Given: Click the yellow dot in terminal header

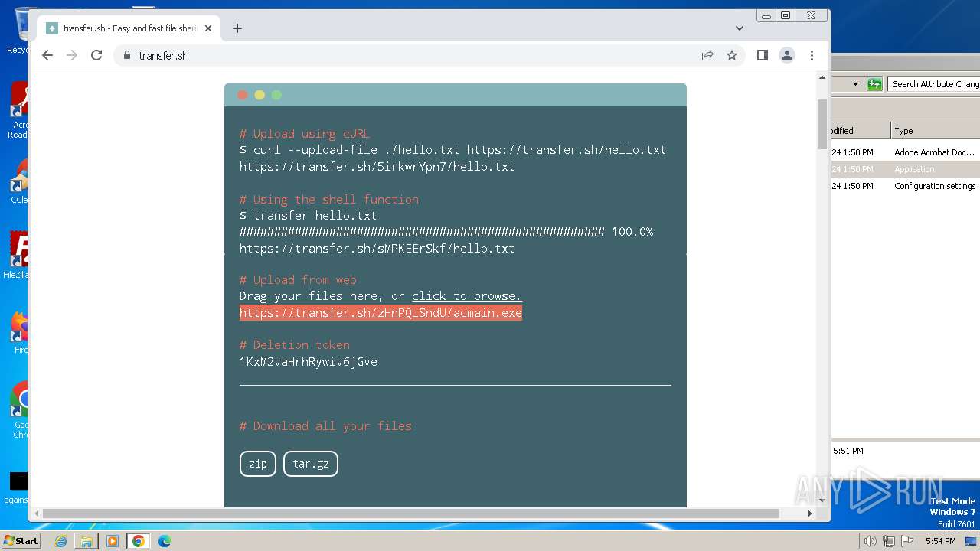Looking at the screenshot, I should tap(260, 95).
